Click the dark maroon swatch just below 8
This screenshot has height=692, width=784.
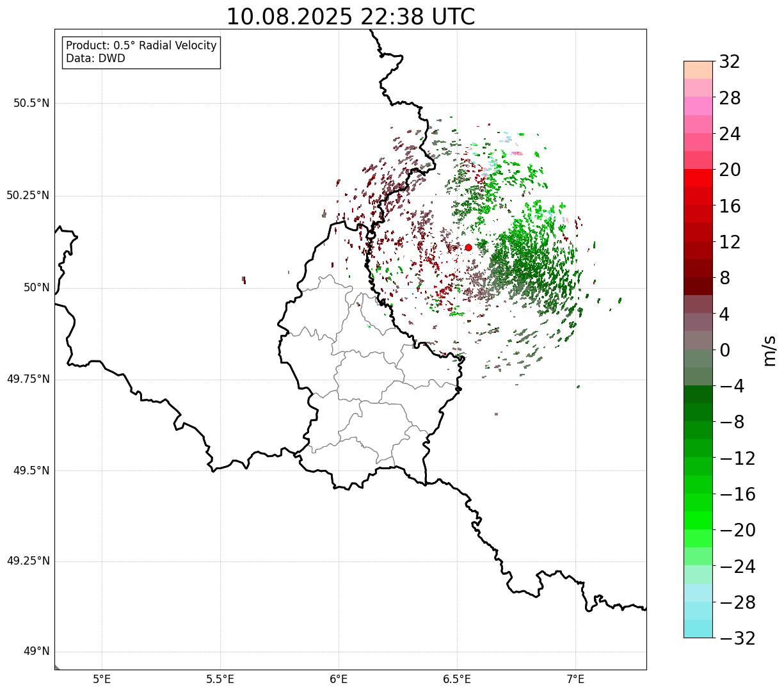click(x=698, y=286)
